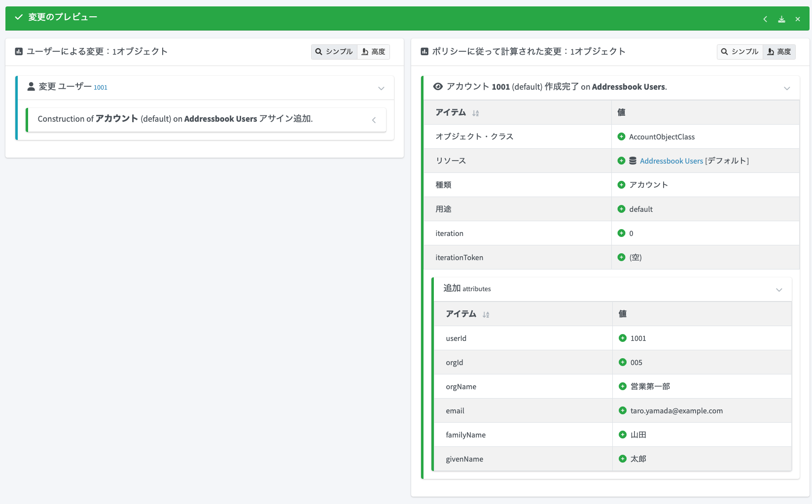Select the familyName row label

[x=466, y=435]
